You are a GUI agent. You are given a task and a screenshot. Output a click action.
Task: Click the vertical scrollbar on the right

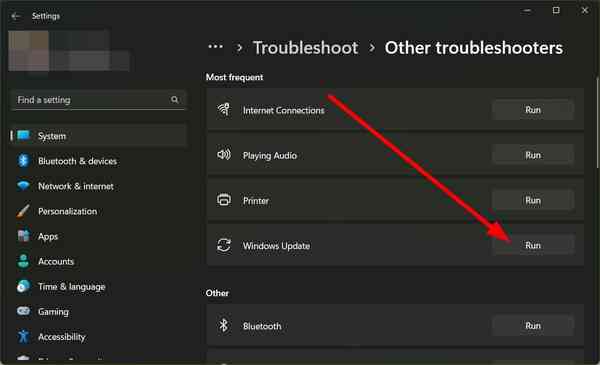[597, 122]
